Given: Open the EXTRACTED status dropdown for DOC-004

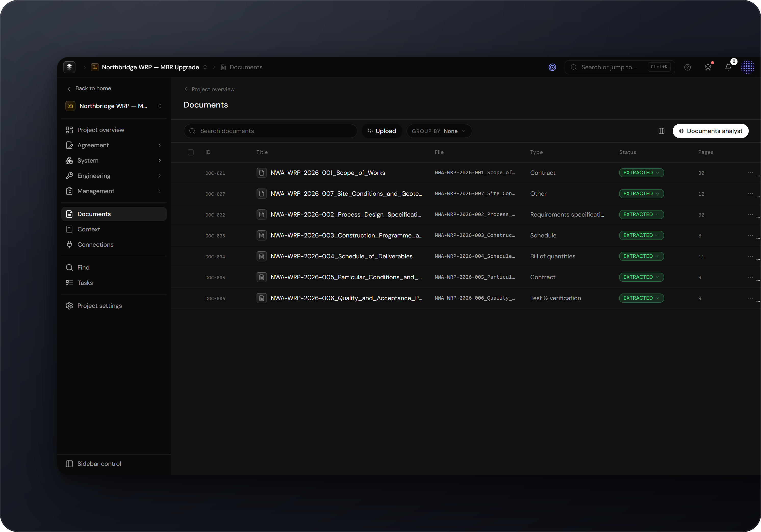Looking at the screenshot, I should pyautogui.click(x=641, y=256).
